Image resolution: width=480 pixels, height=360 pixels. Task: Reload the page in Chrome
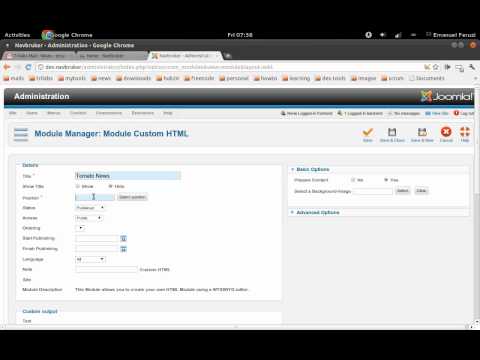coord(29,67)
